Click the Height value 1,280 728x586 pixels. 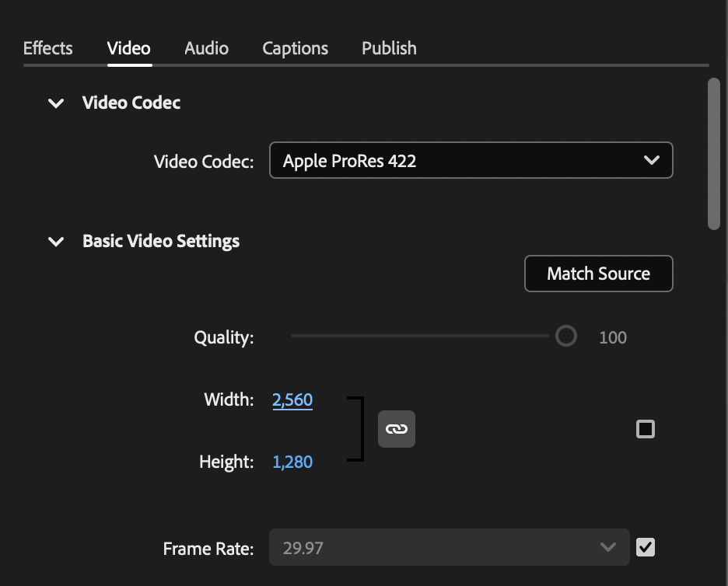click(x=292, y=462)
